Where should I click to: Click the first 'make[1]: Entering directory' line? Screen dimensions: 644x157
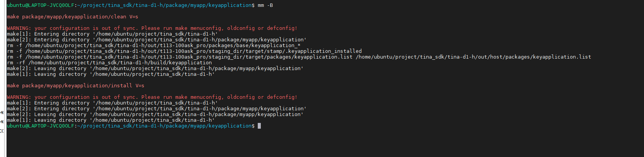112,34
